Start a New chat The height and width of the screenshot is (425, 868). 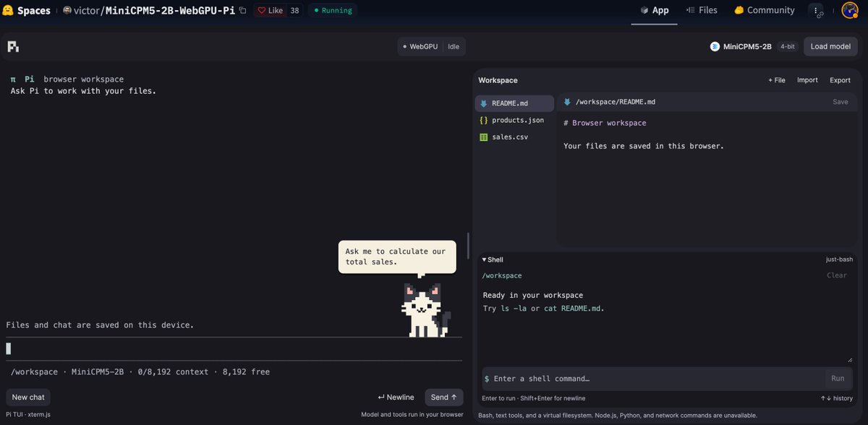pyautogui.click(x=28, y=397)
